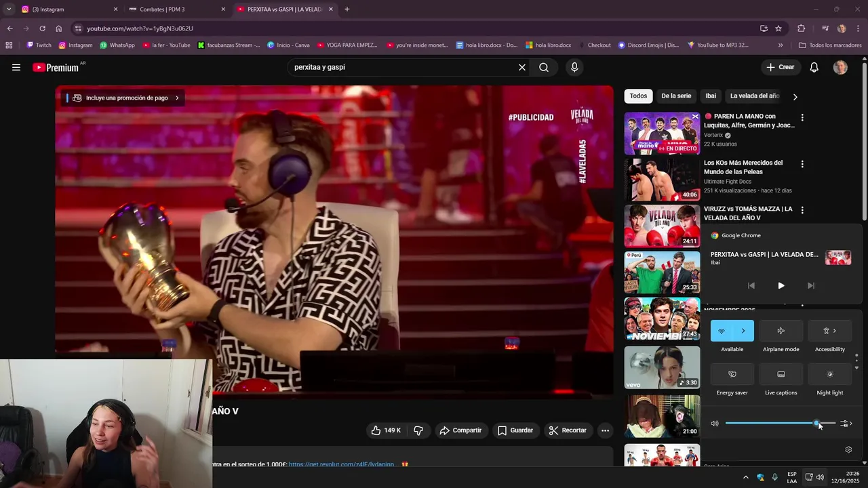Open the more actions ellipsis under the video
The height and width of the screenshot is (488, 868).
click(x=605, y=430)
